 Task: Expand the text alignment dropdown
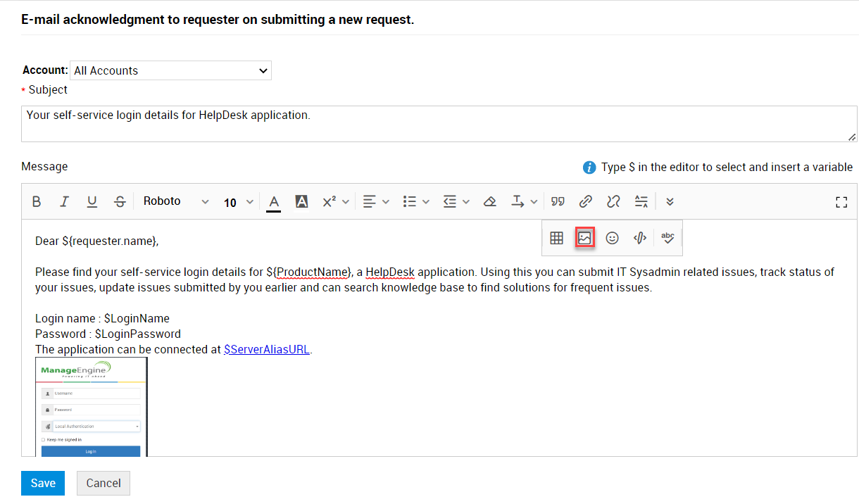(376, 202)
